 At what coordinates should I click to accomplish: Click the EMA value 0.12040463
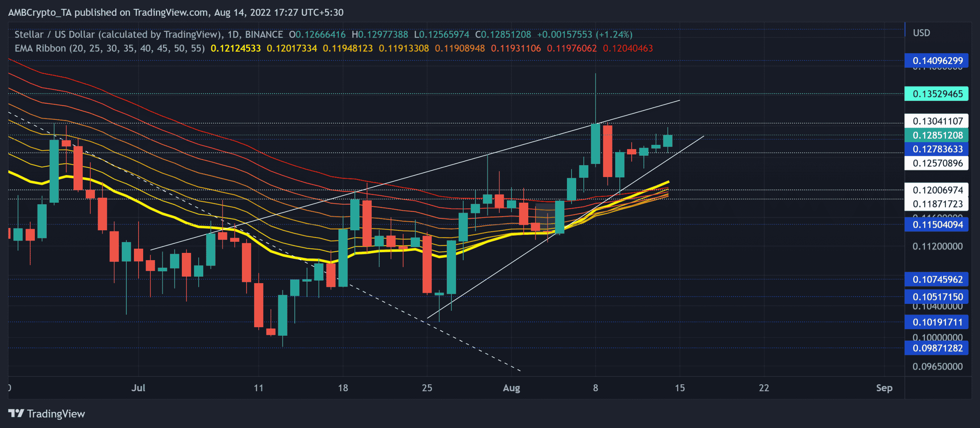click(x=628, y=48)
